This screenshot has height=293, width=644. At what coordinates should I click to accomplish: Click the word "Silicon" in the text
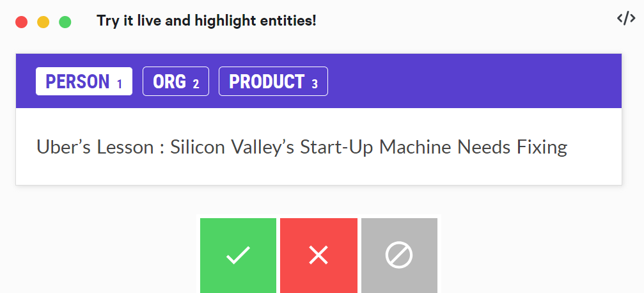(x=196, y=147)
